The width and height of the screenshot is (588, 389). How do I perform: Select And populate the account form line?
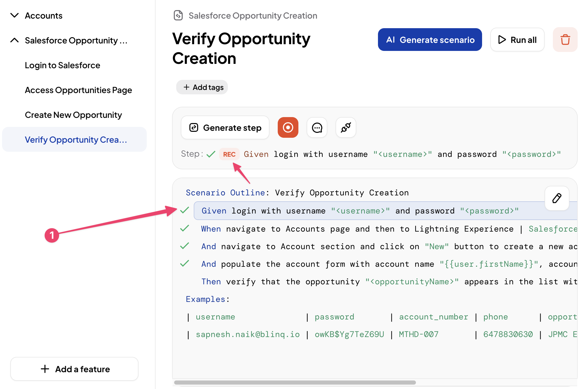tap(389, 264)
